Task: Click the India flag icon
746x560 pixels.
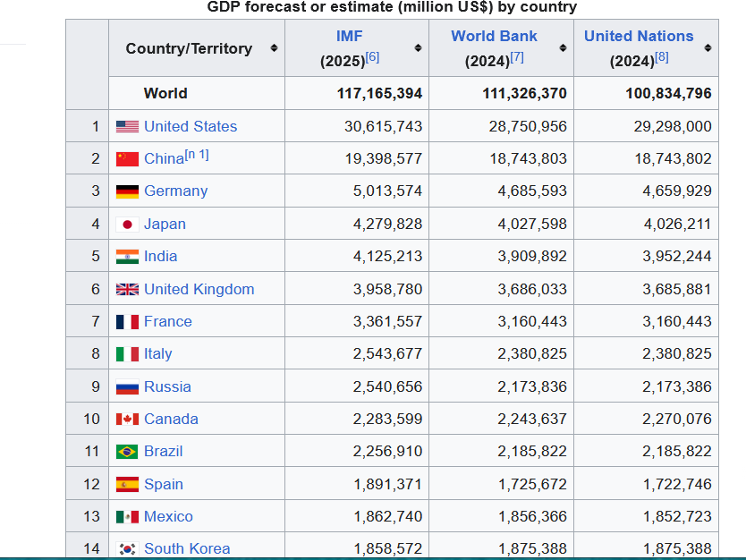Action: 127,257
